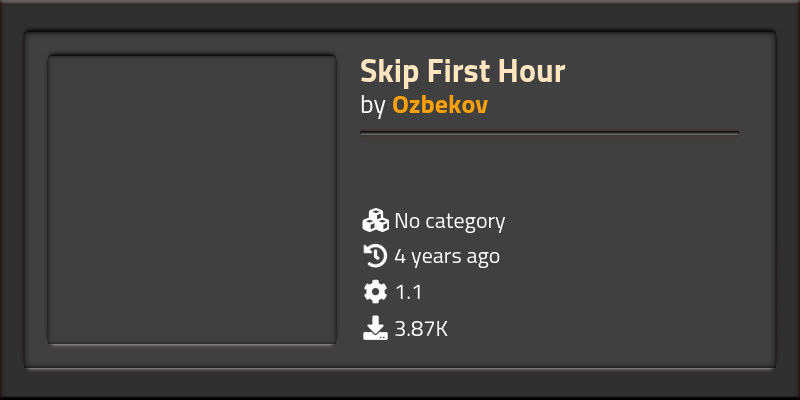Select the "1.1" version number
The height and width of the screenshot is (400, 800).
click(x=409, y=292)
